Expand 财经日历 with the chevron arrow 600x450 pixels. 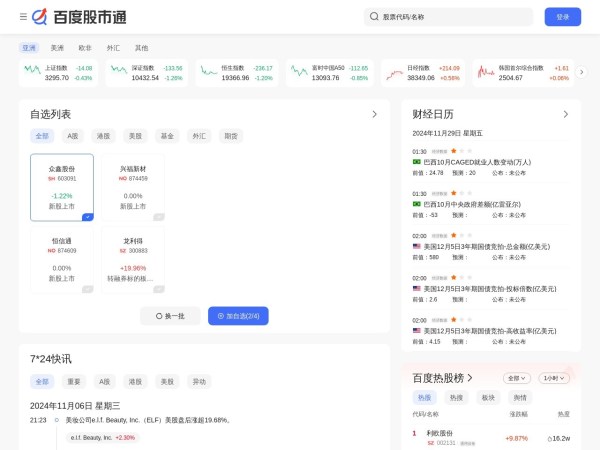tap(566, 114)
